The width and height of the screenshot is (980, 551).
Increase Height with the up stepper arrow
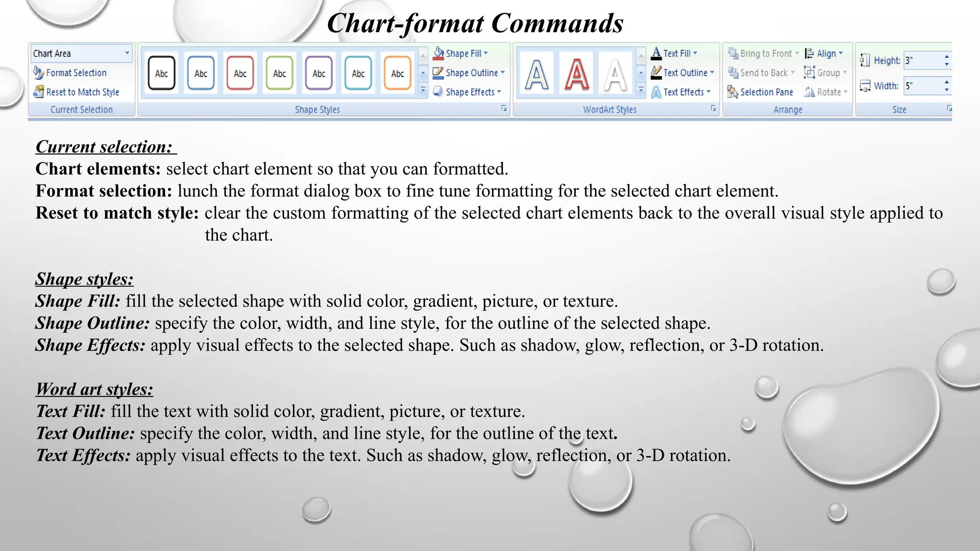point(947,56)
